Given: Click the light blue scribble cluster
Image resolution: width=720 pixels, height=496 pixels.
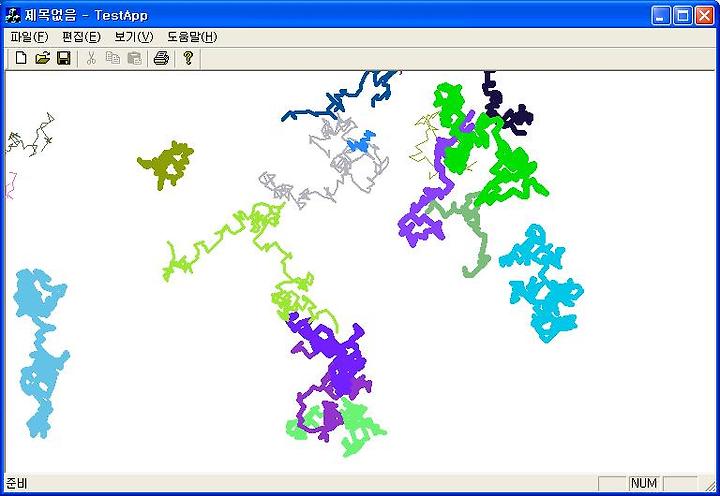Looking at the screenshot, I should point(40,354).
